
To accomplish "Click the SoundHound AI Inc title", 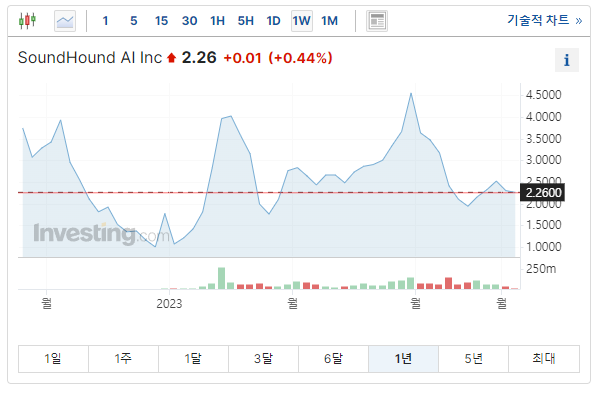I will coord(90,58).
